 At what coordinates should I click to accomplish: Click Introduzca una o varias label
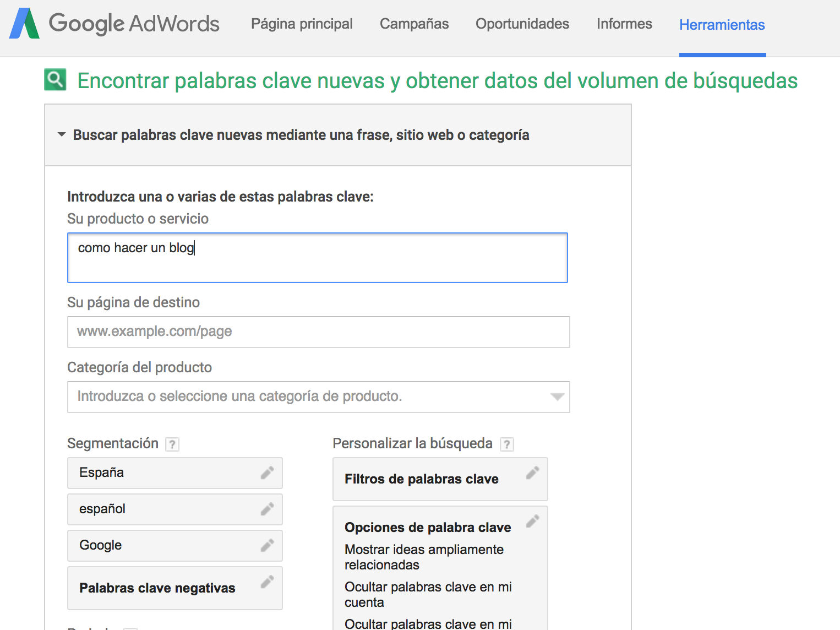click(220, 197)
